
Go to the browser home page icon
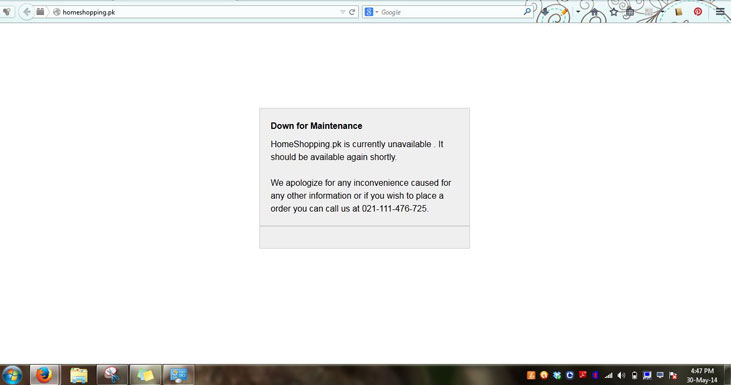coord(594,12)
